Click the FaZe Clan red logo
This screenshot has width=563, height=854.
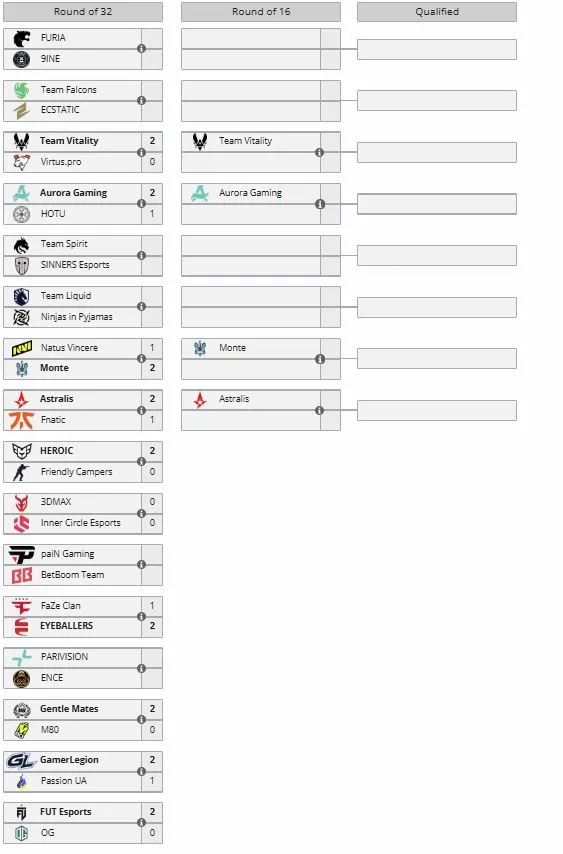pyautogui.click(x=21, y=606)
